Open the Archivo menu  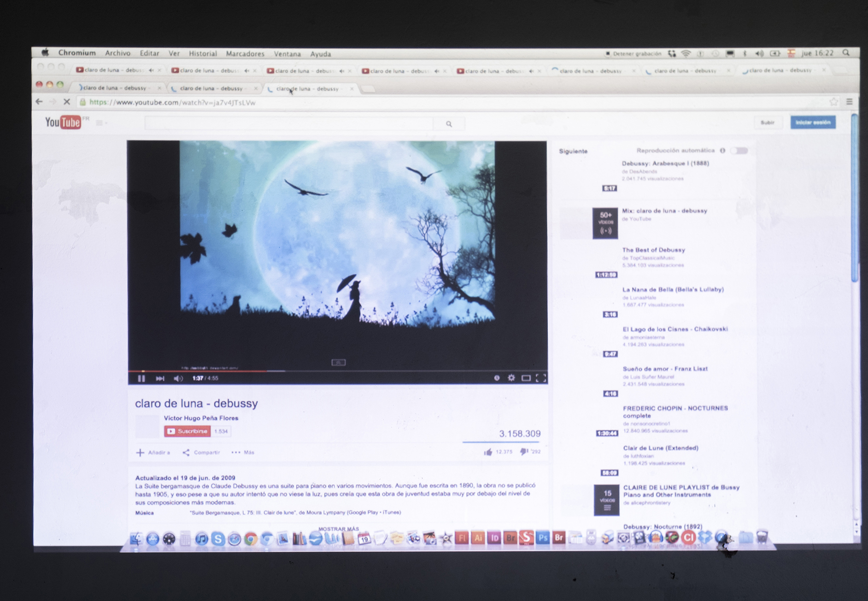coord(117,53)
